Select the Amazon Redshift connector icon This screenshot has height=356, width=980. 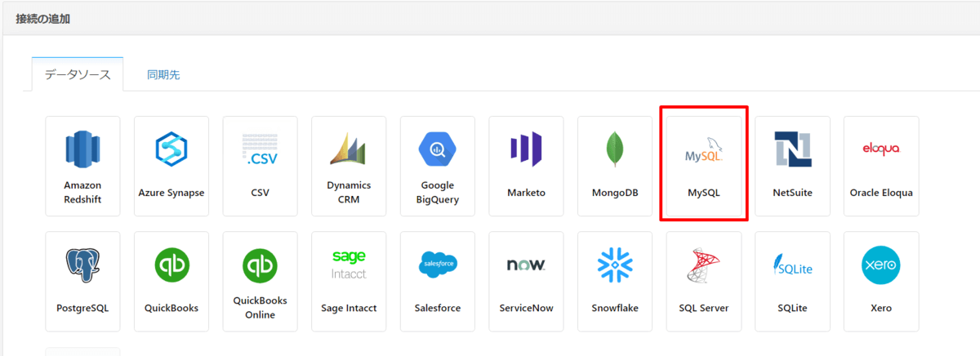[x=82, y=166]
